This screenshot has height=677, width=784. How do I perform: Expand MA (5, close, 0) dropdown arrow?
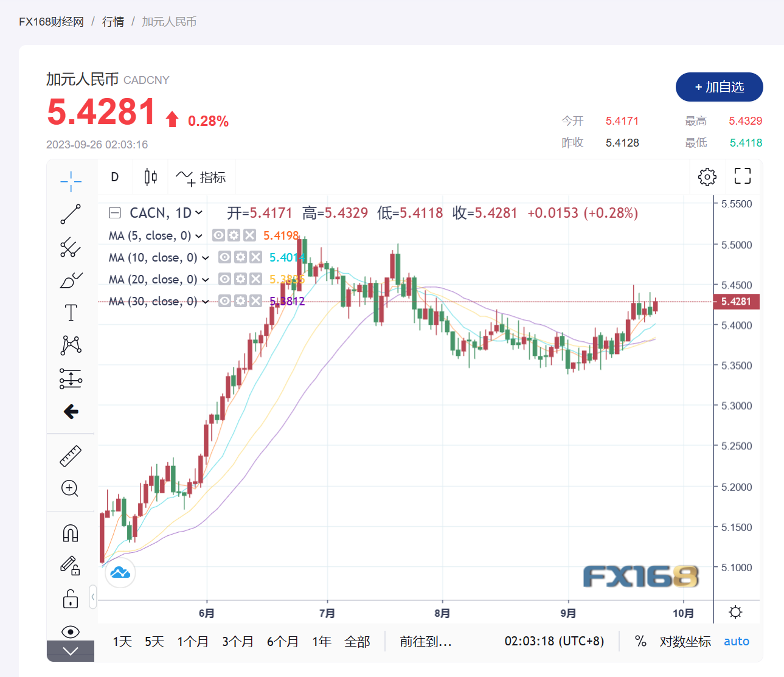(x=199, y=236)
